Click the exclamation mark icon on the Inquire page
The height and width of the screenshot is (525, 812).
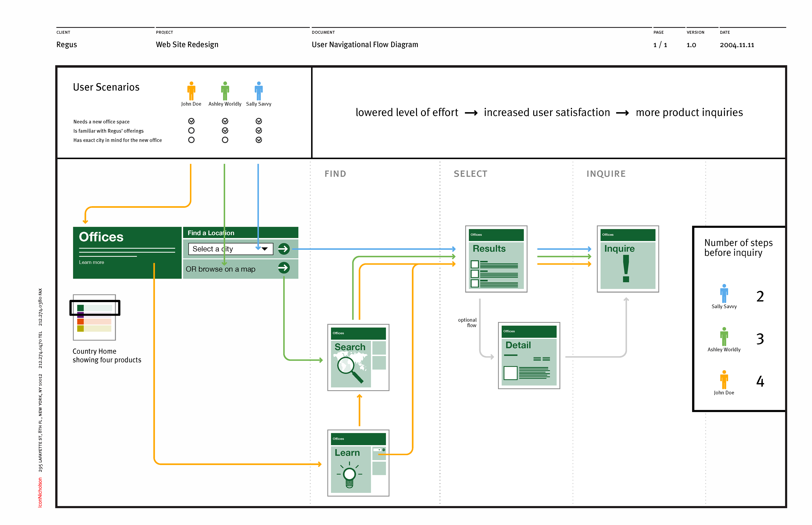pyautogui.click(x=626, y=269)
